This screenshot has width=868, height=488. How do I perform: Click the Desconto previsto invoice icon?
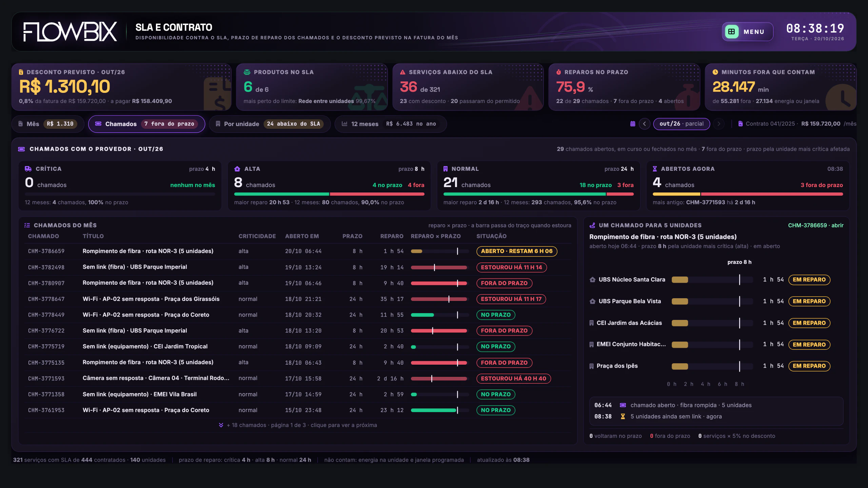[x=21, y=72]
